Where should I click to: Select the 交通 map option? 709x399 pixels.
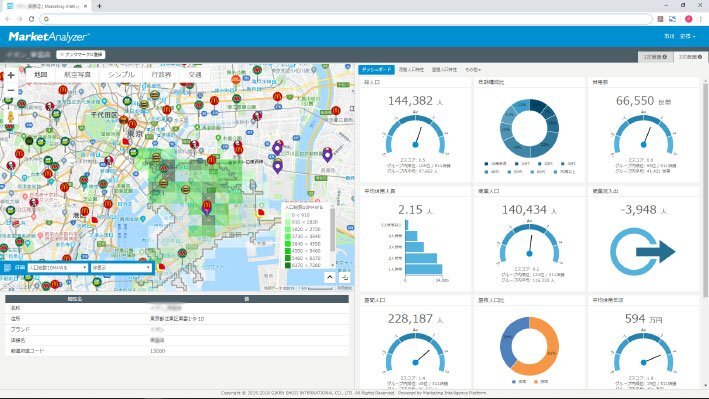pos(195,75)
